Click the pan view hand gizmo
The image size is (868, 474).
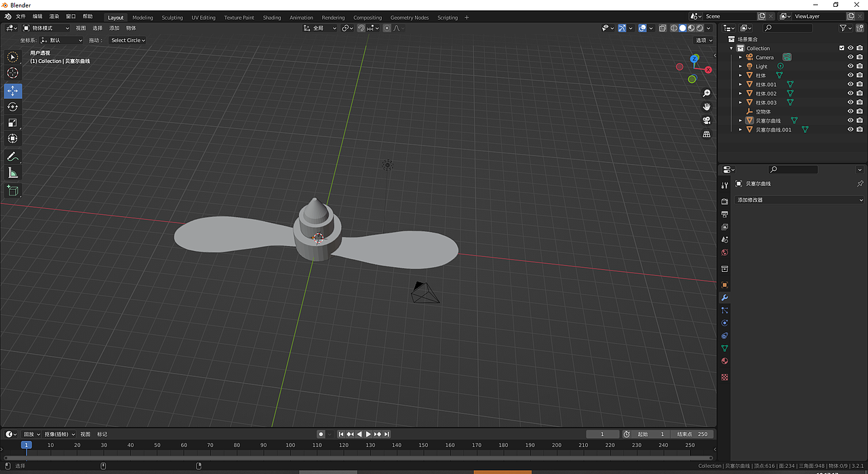(707, 106)
